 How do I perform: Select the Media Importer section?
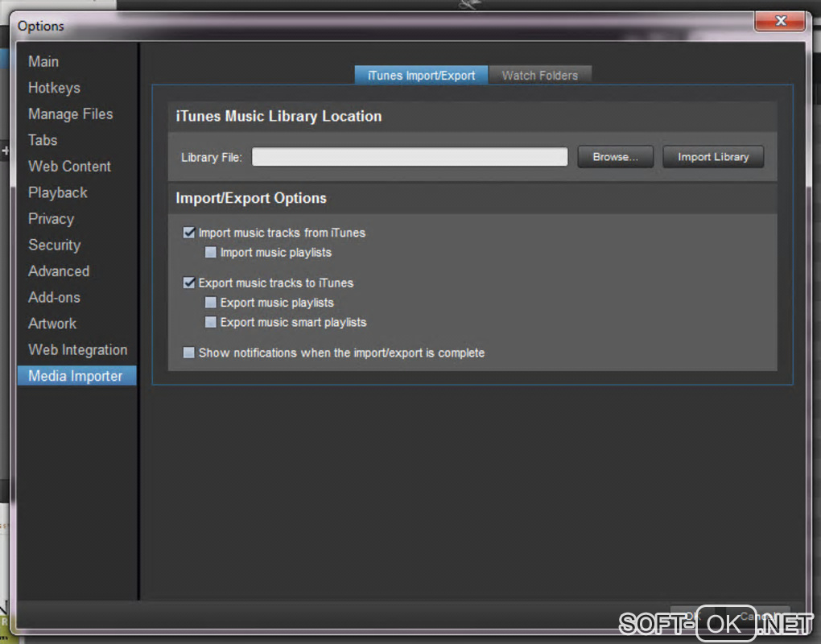point(76,376)
